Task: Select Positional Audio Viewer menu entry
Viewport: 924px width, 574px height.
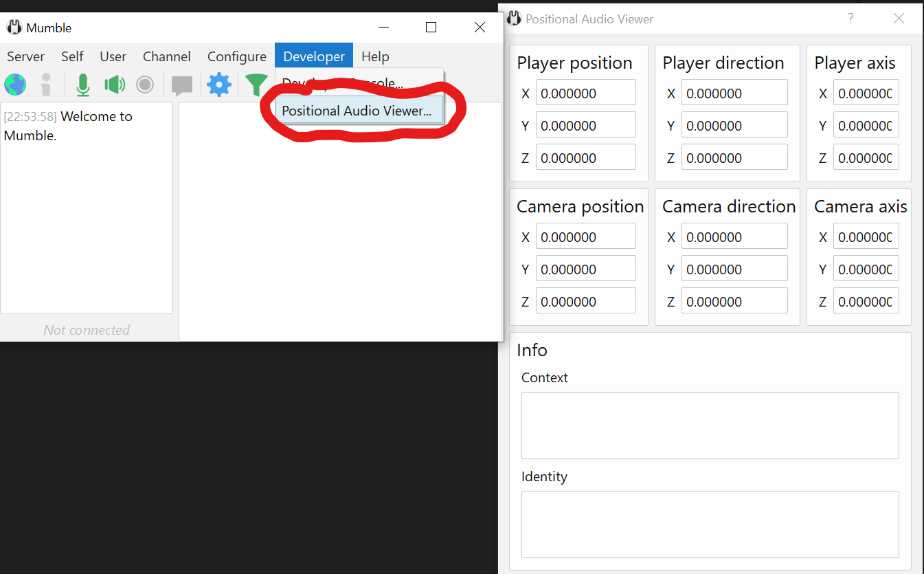Action: tap(359, 111)
